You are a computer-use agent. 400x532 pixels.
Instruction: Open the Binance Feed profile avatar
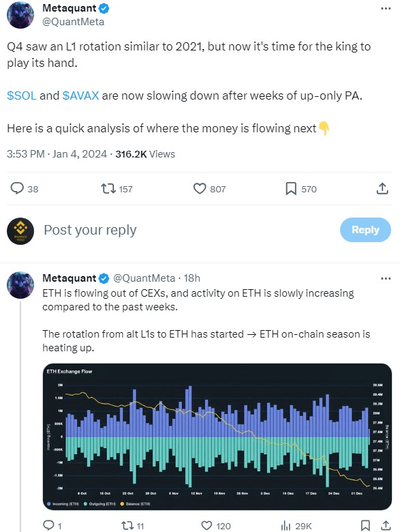coord(20,231)
